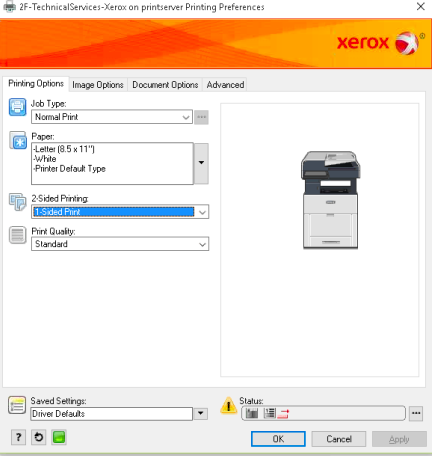
Task: Click the Driver Defaults saved settings field
Action: click(112, 414)
